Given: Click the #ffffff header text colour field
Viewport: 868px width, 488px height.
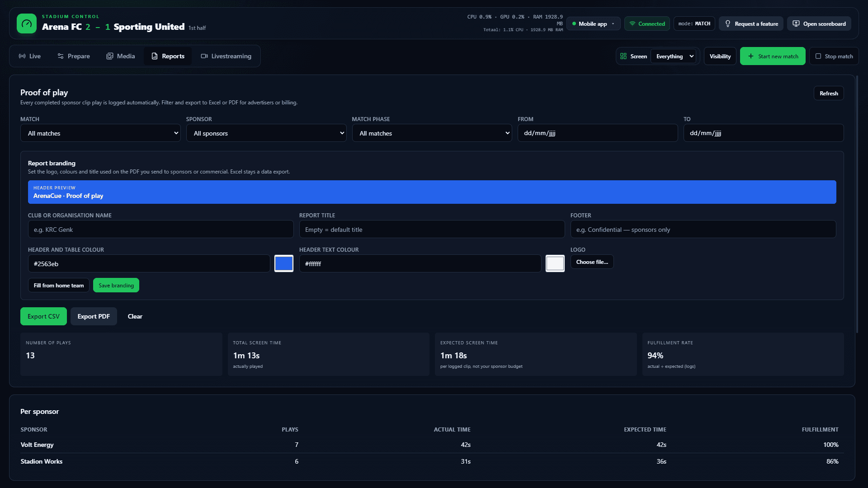Looking at the screenshot, I should click(x=420, y=263).
